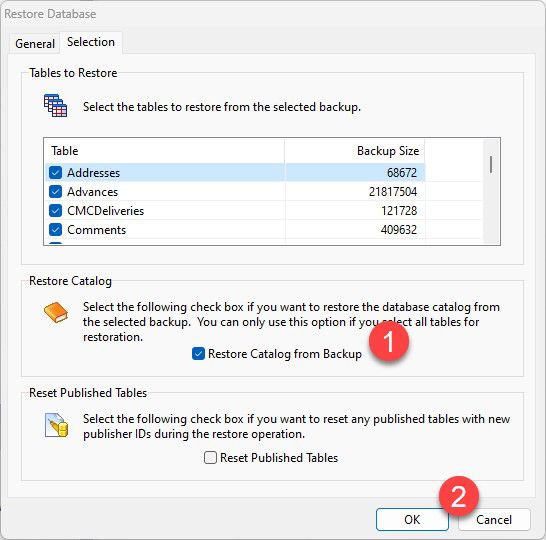Image resolution: width=546 pixels, height=540 pixels.
Task: Click the red annotation badge numbered 1
Action: pyautogui.click(x=389, y=341)
